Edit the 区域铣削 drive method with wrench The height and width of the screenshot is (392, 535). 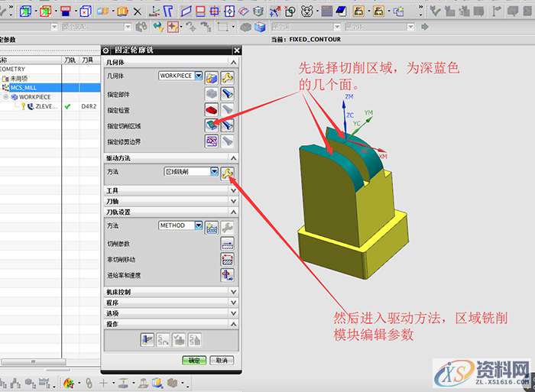click(x=227, y=173)
